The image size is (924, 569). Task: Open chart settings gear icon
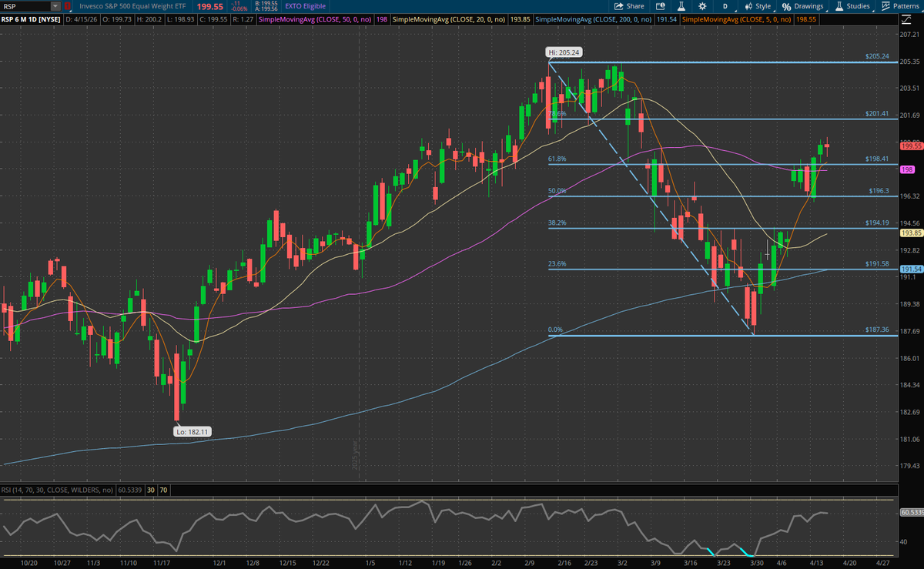coord(702,6)
